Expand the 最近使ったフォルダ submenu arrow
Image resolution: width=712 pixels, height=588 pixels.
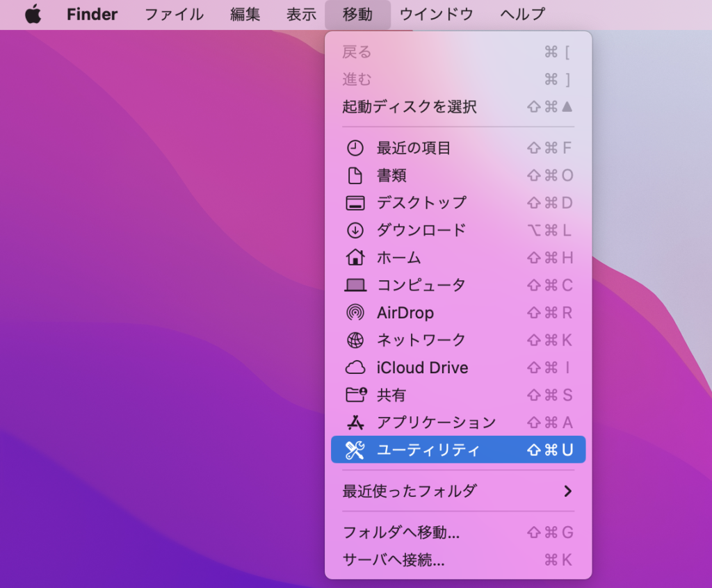(x=567, y=491)
